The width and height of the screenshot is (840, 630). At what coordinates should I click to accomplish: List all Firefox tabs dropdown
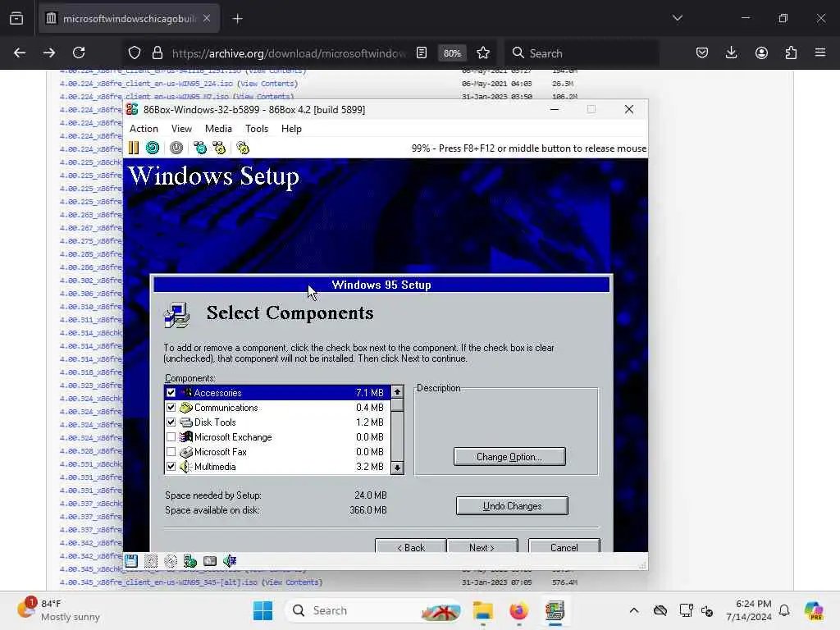pos(677,18)
